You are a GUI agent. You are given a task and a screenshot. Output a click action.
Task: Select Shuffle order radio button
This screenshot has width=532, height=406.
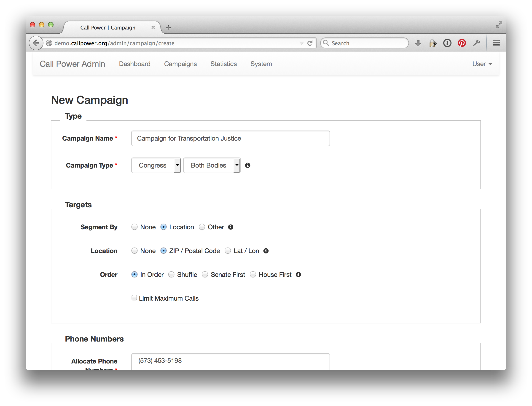coord(171,274)
